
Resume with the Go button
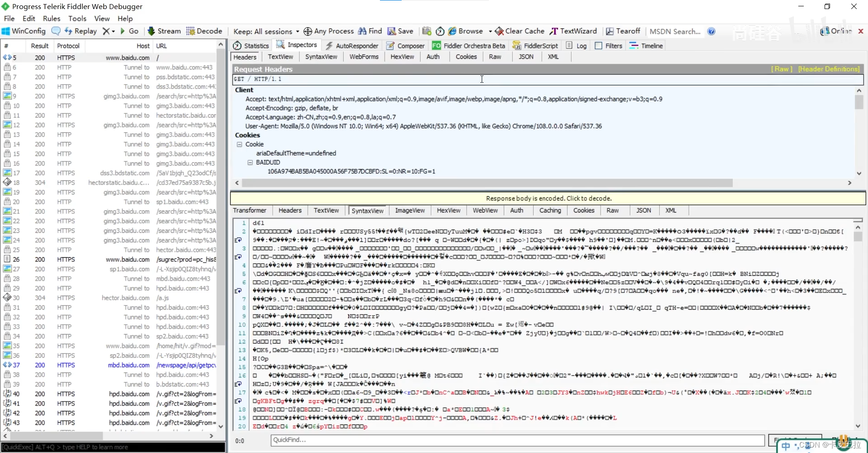(129, 31)
